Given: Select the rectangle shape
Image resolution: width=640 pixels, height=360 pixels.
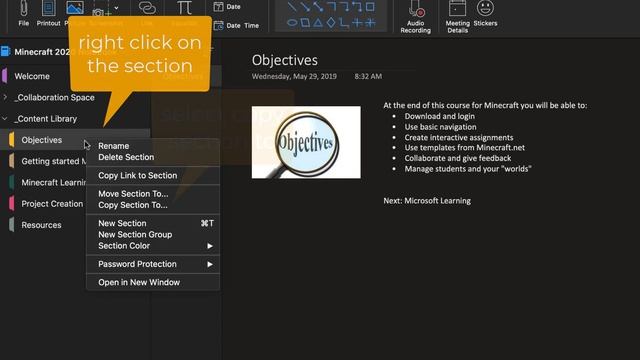Looking at the screenshot, I should (370, 7).
